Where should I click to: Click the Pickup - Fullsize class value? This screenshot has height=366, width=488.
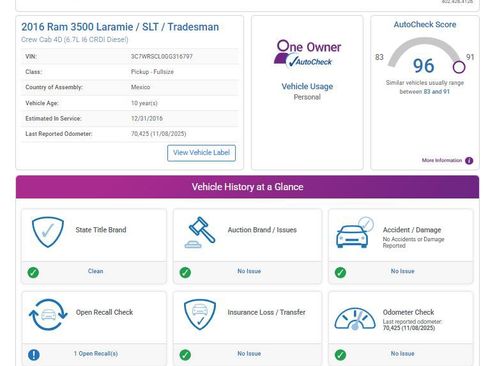pos(152,72)
